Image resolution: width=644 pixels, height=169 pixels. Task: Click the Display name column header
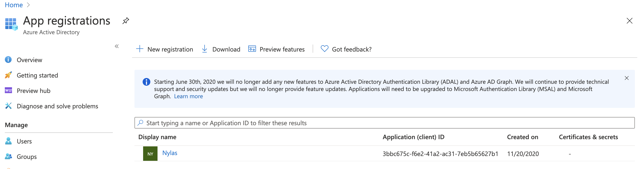point(157,137)
